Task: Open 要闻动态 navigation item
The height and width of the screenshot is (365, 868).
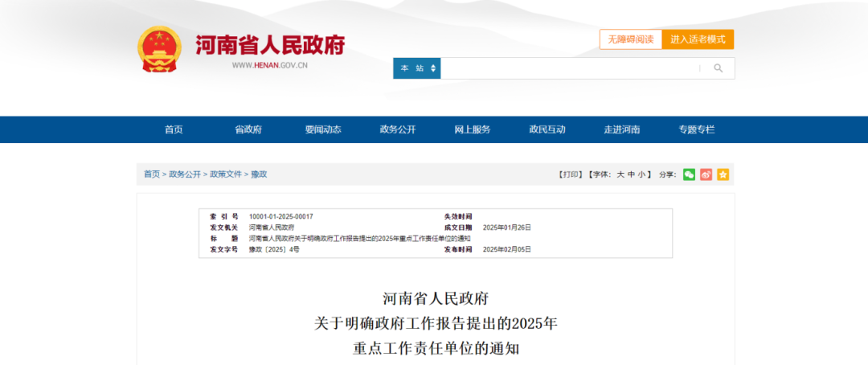Action: 323,129
